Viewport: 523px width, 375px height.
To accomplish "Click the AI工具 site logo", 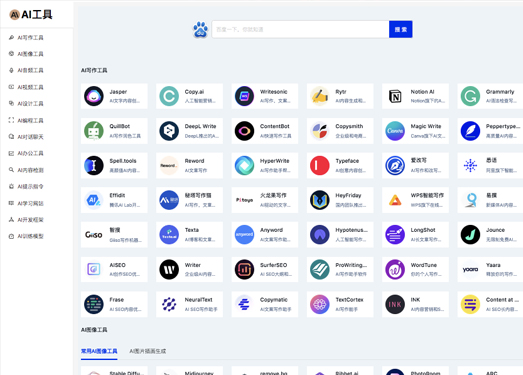I will 31,15.
